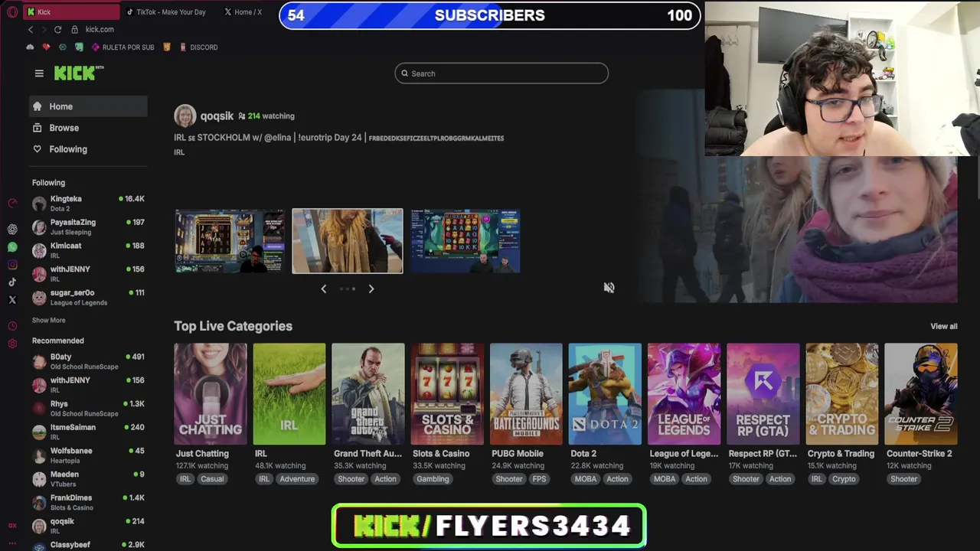This screenshot has height=551, width=980.
Task: Go to next featured stream arrow
Action: pyautogui.click(x=371, y=289)
